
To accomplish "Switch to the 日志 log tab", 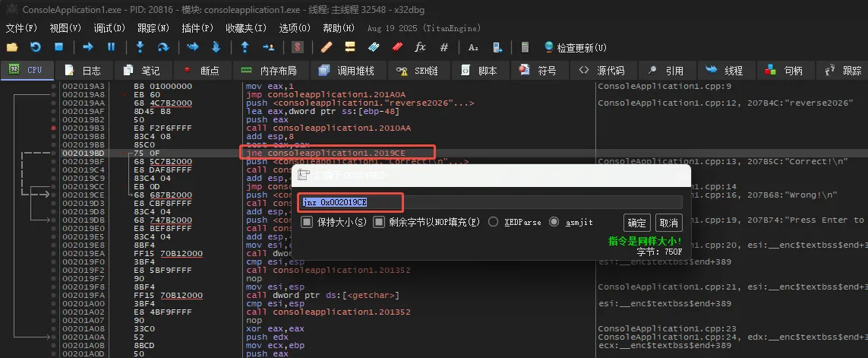I will pos(84,71).
